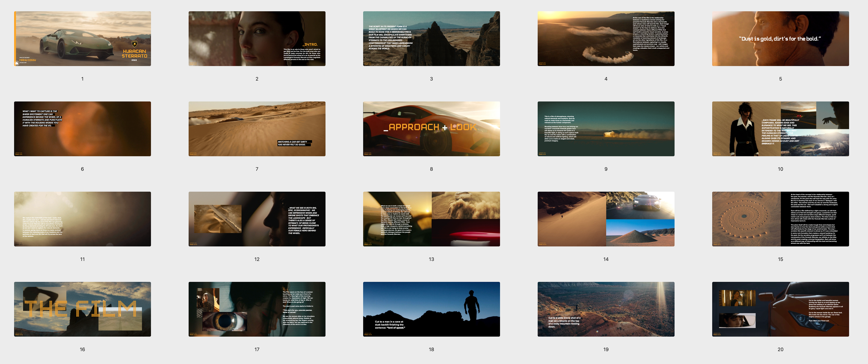Click slide 16 titled The Film
Screen dimensions: 868x364
(x=82, y=309)
